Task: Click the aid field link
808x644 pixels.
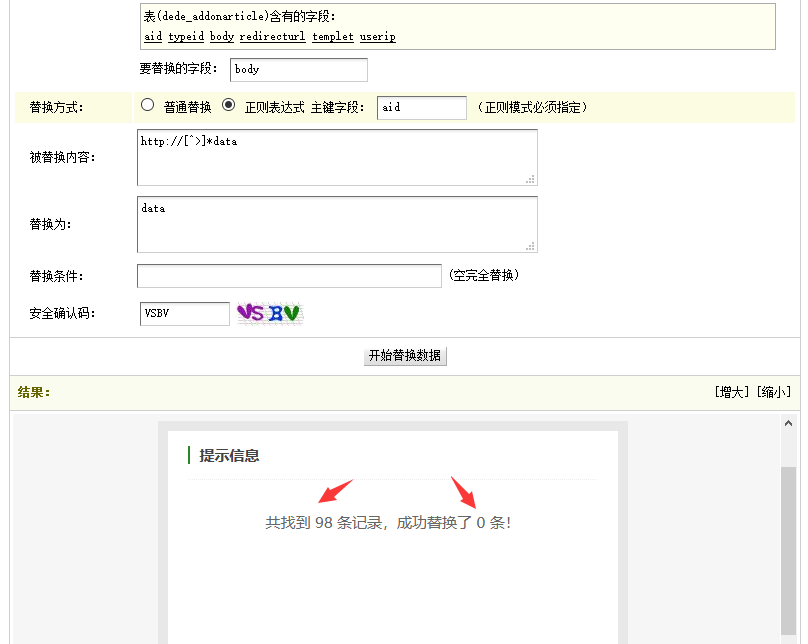Action: coord(153,36)
